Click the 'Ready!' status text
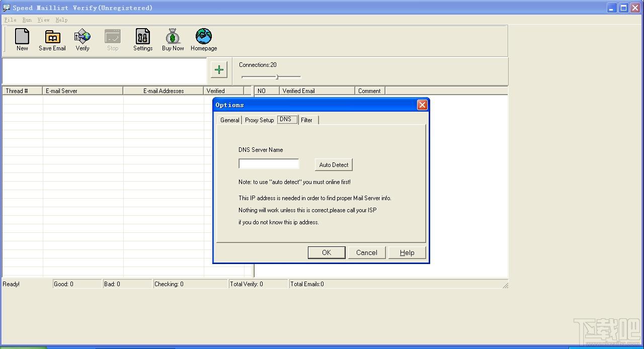 tap(12, 284)
